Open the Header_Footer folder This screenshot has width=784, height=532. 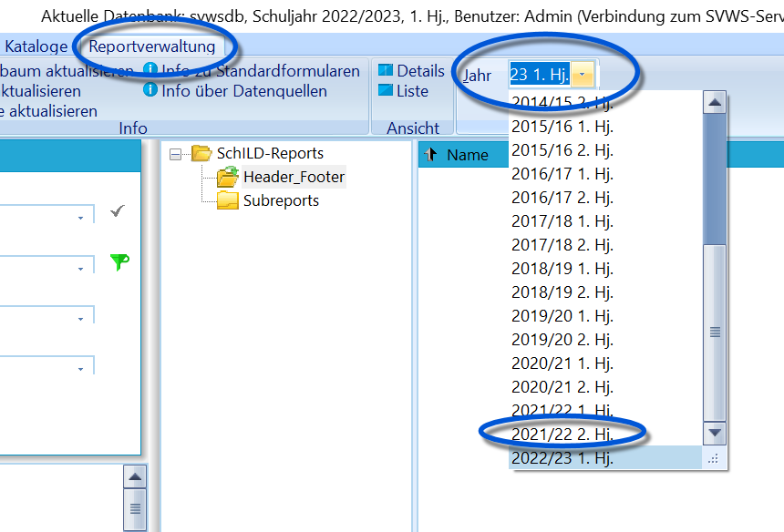click(294, 177)
